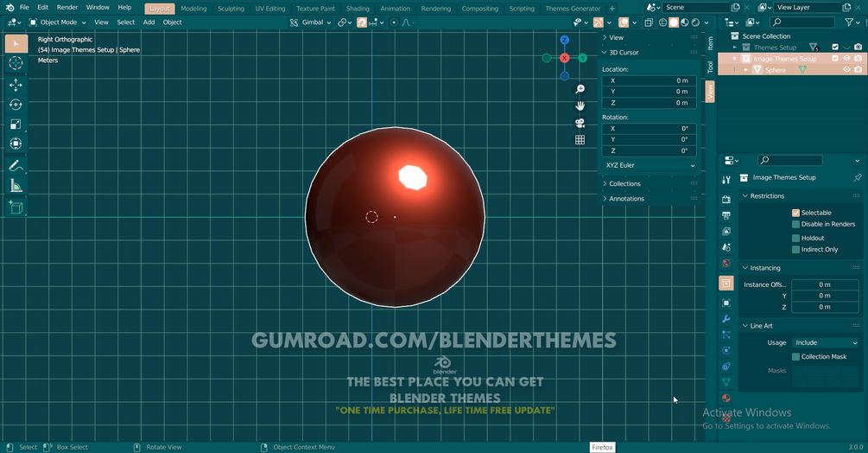This screenshot has height=453, width=868.
Task: Open the Output properties tab icon
Action: point(726,215)
